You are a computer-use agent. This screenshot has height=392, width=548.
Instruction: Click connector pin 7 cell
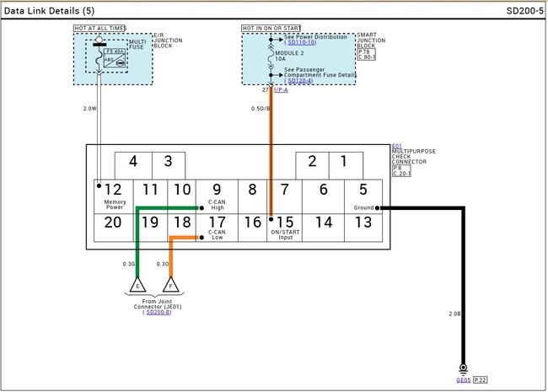pos(284,196)
